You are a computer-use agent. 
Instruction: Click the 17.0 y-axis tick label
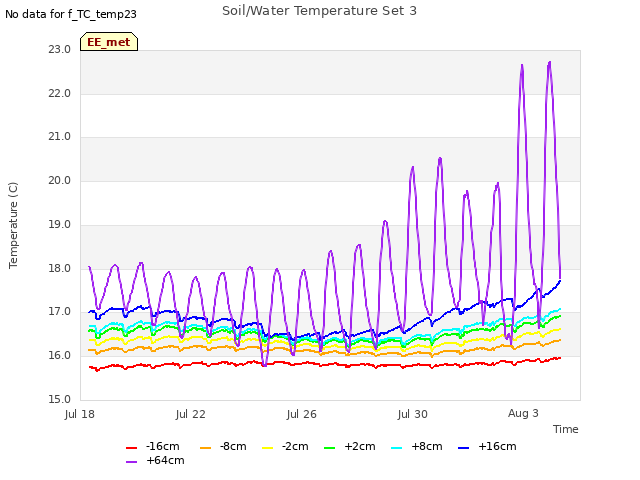(x=60, y=312)
